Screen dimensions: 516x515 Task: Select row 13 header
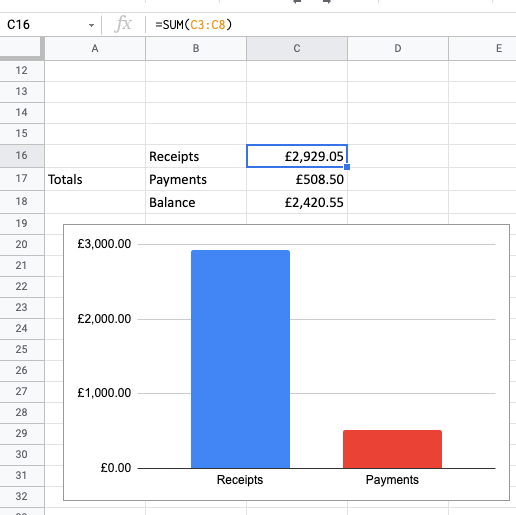coord(22,92)
